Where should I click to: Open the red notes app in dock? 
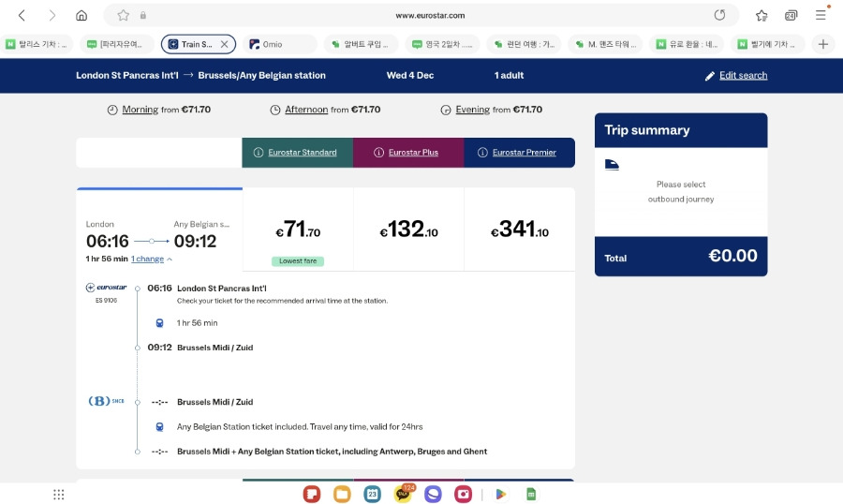coord(312,494)
